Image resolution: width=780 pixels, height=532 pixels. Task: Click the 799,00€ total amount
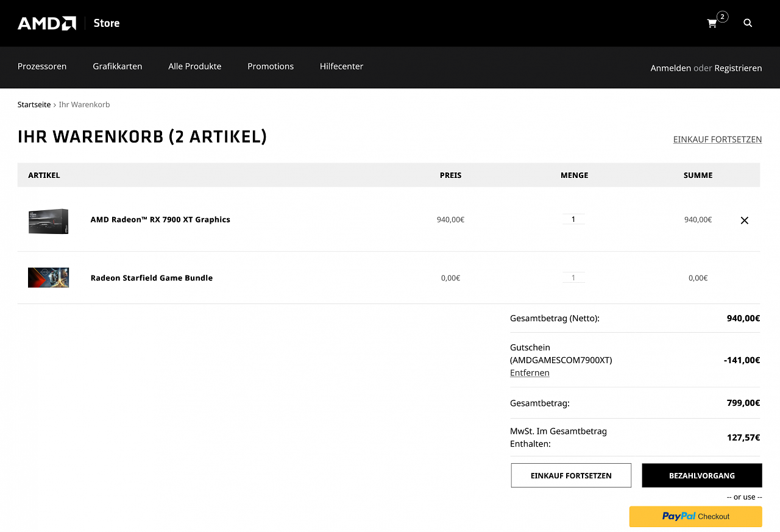tap(743, 403)
